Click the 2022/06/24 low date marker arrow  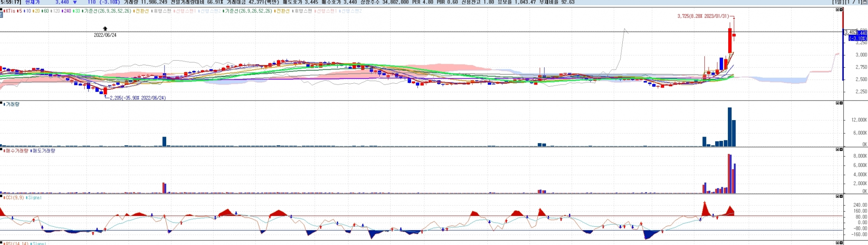tap(105, 29)
